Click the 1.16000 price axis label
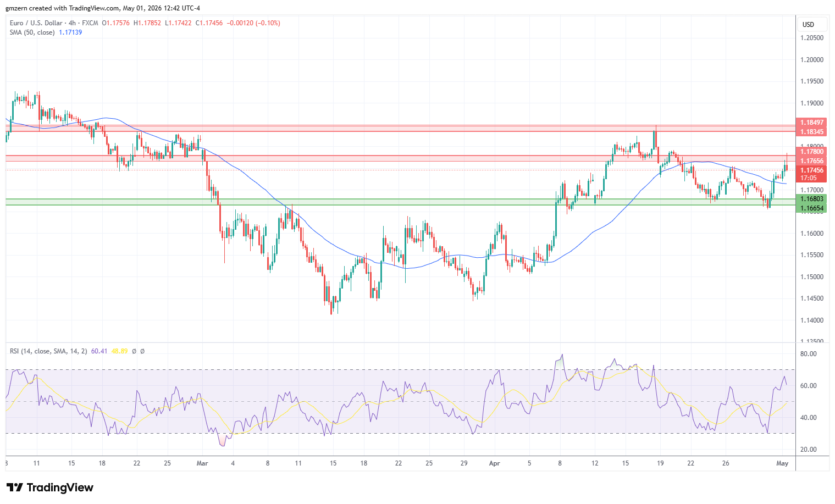Image resolution: width=835 pixels, height=504 pixels. click(x=812, y=234)
